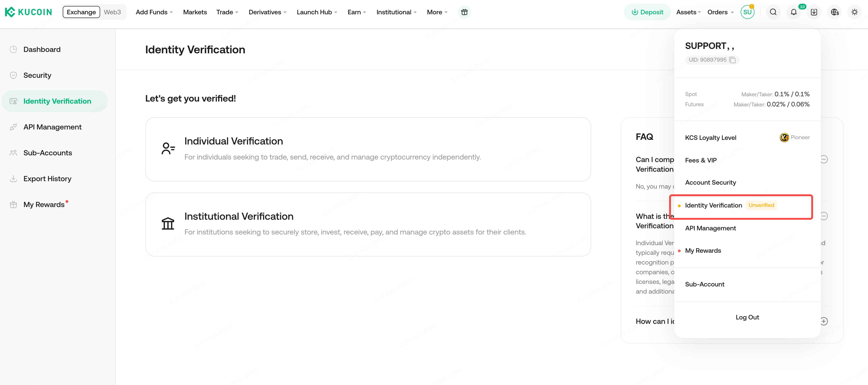This screenshot has height=385, width=868.
Task: Switch to Web3 mode
Action: (112, 12)
